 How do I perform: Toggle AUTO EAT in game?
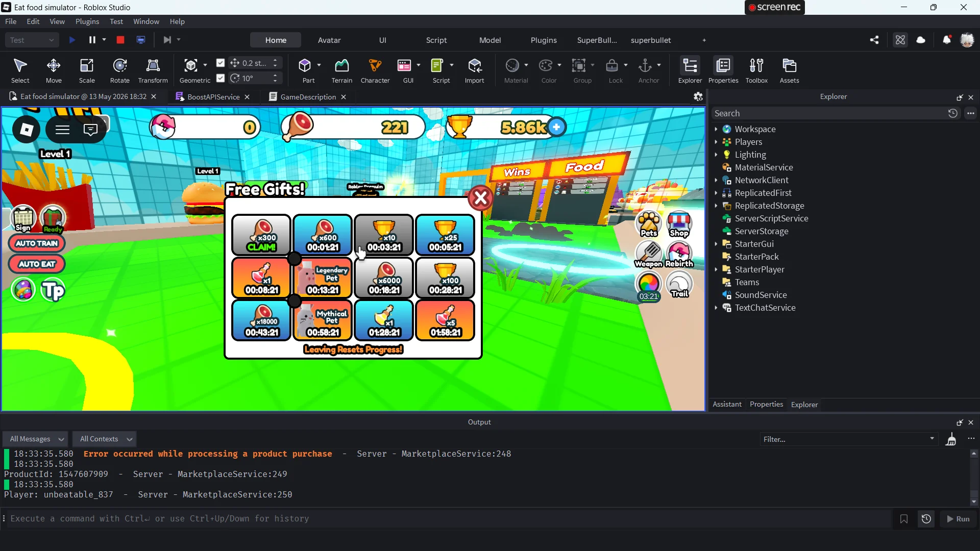[x=37, y=264]
